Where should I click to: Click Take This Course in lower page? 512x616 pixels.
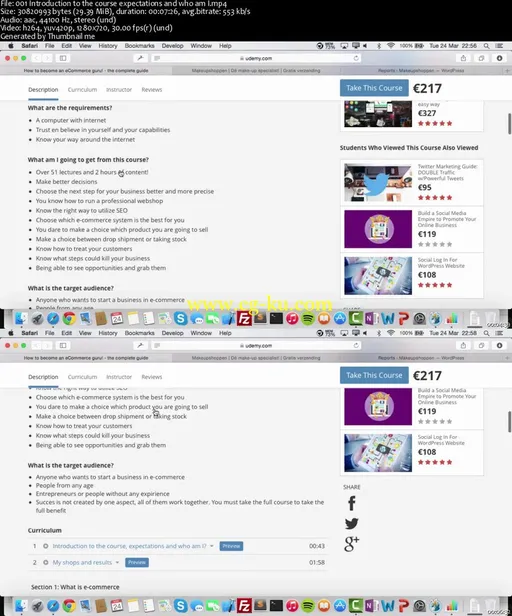(x=374, y=375)
